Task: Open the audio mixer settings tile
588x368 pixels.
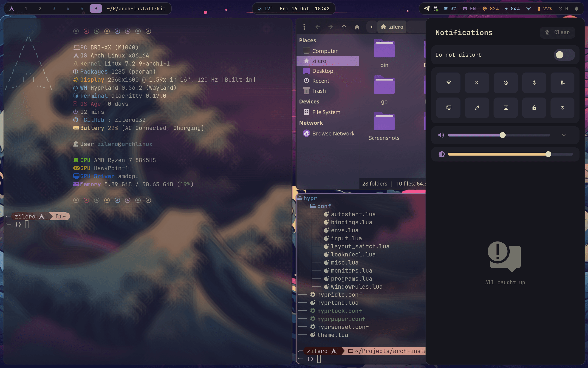Action: pos(563,83)
